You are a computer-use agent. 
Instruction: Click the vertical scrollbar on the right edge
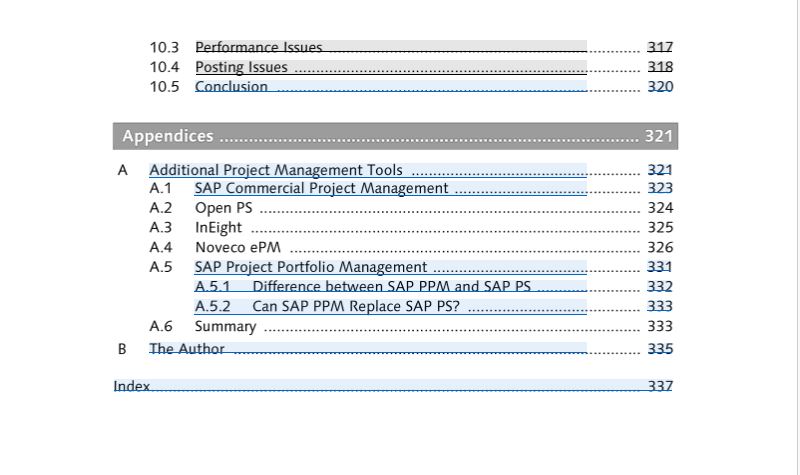coord(797,237)
